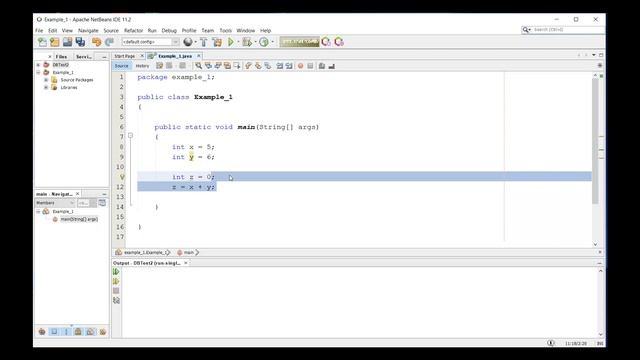The height and width of the screenshot is (360, 640).
Task: Open the Debug Project dropdown arrow
Action: [255, 42]
